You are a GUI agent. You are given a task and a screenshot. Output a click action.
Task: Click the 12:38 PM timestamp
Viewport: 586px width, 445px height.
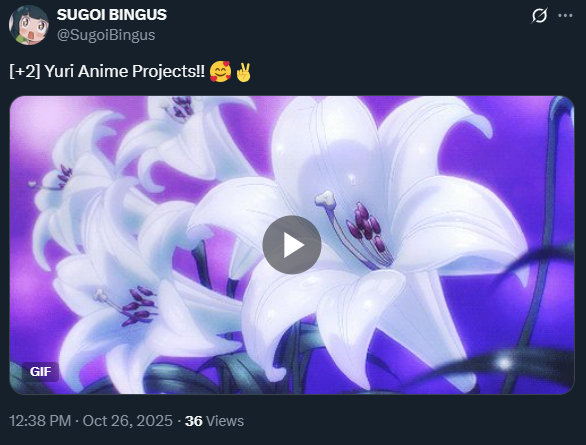tap(40, 421)
